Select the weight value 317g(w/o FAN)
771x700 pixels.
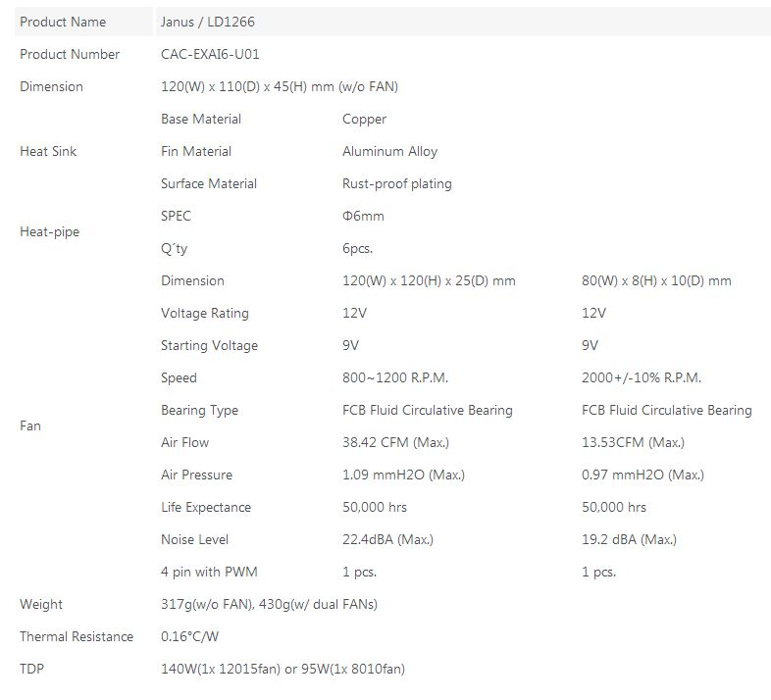tap(205, 604)
